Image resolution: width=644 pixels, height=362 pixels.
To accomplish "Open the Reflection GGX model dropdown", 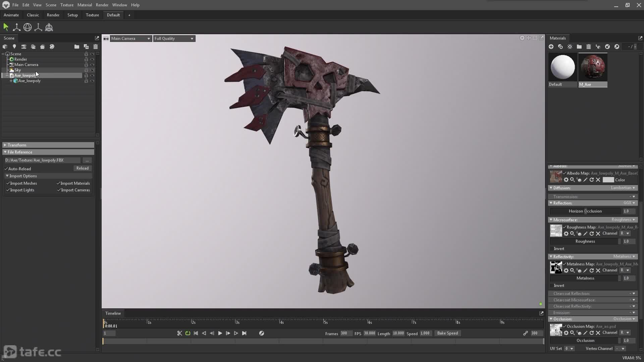I will pyautogui.click(x=629, y=203).
